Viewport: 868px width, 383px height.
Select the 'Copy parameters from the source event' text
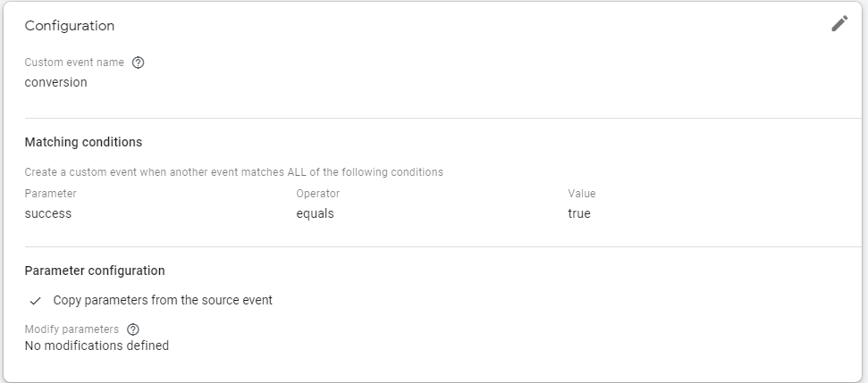163,300
